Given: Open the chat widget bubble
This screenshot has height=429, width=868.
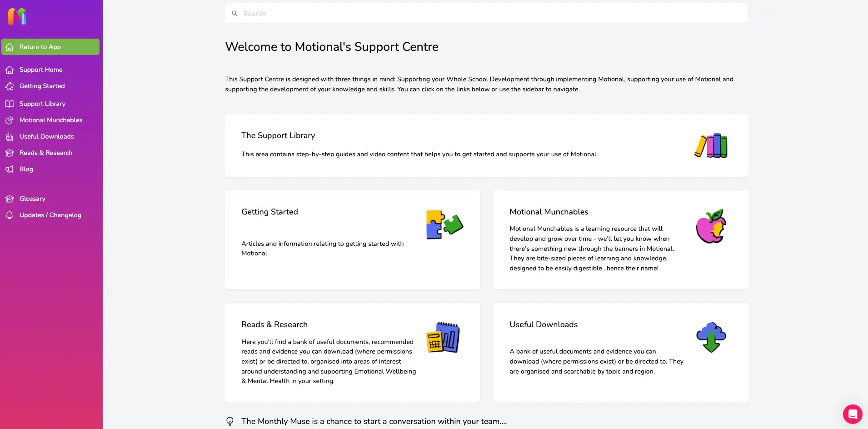Looking at the screenshot, I should (x=853, y=414).
